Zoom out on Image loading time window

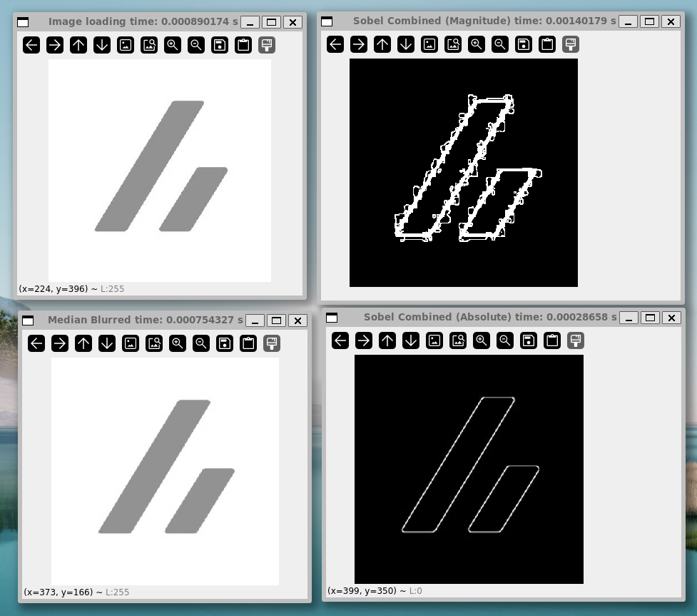(196, 45)
